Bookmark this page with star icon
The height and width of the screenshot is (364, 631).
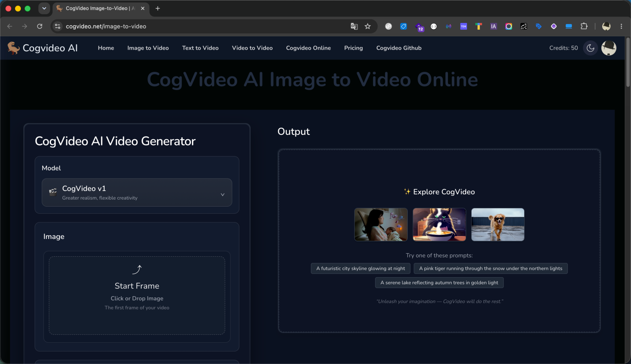tap(368, 26)
